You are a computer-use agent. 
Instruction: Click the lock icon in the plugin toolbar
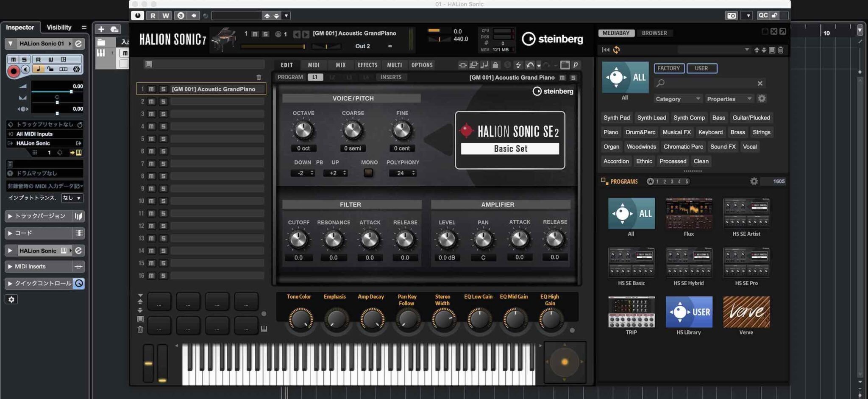(x=495, y=65)
